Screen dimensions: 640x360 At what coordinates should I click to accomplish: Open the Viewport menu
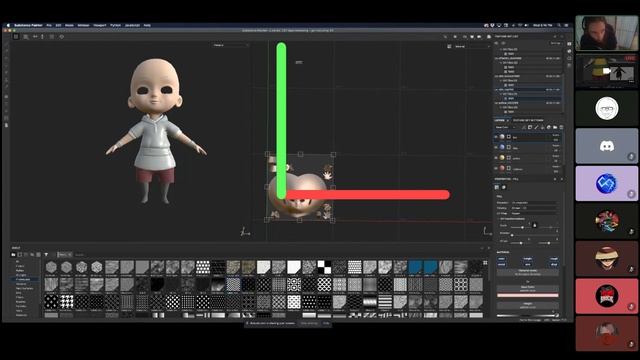tap(100, 25)
